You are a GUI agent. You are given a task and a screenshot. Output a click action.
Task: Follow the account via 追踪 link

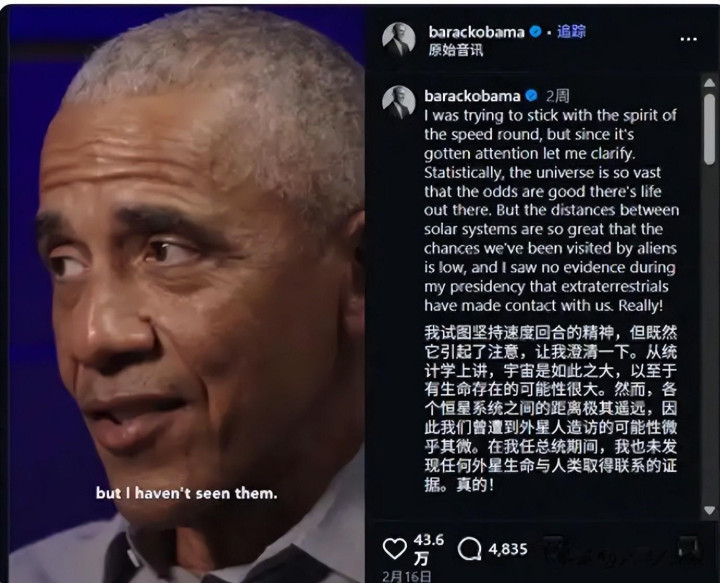[x=571, y=32]
